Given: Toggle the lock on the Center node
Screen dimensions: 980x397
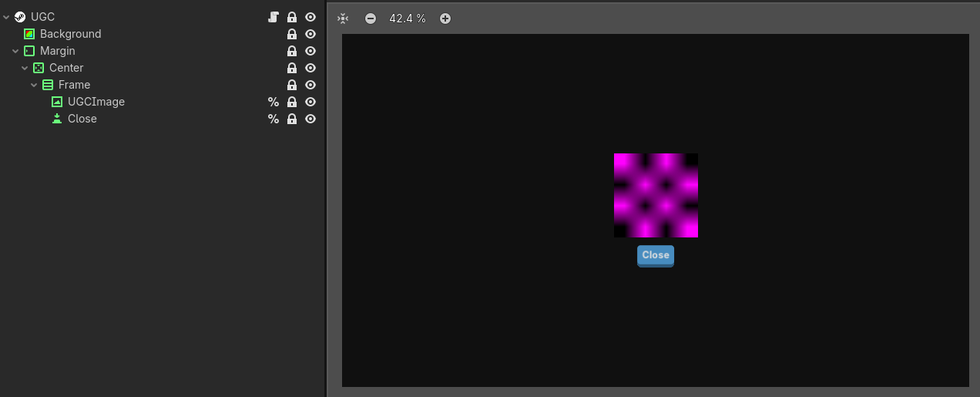Looking at the screenshot, I should click(292, 68).
